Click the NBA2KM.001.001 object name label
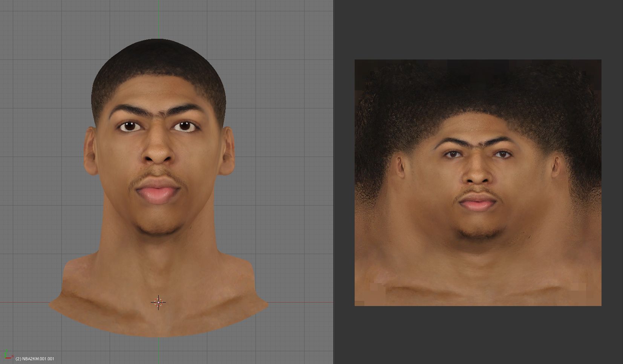Image resolution: width=623 pixels, height=364 pixels. coord(35,359)
